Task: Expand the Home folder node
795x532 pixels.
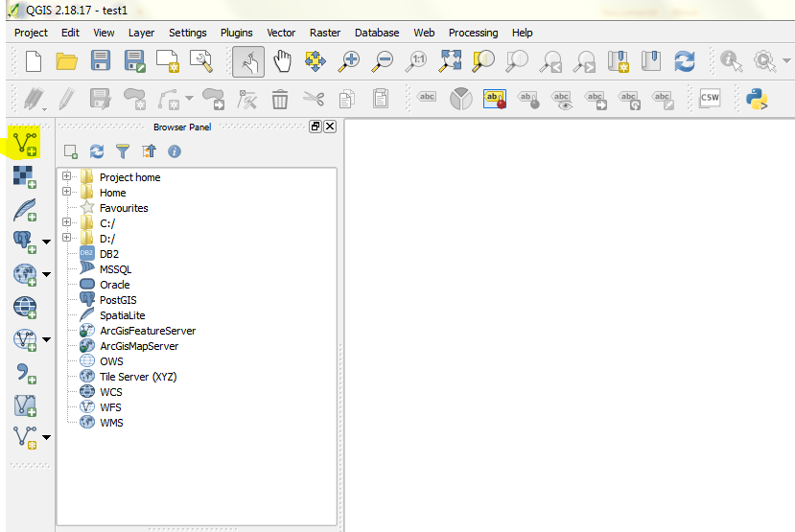Action: [x=66, y=192]
